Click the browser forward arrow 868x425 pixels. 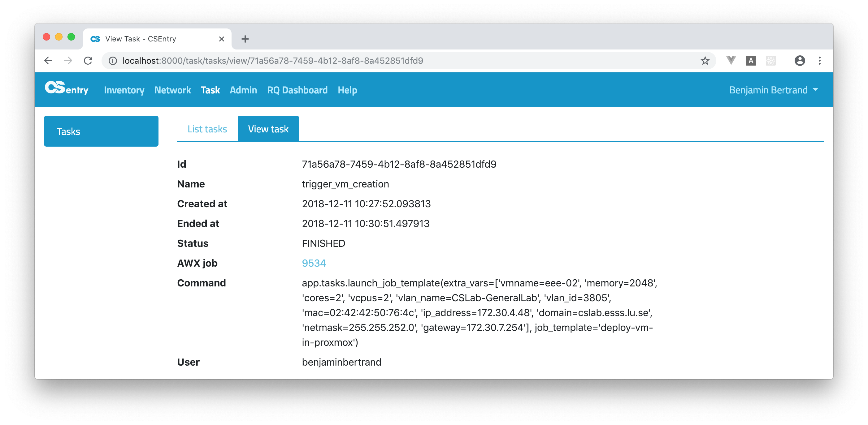click(68, 61)
